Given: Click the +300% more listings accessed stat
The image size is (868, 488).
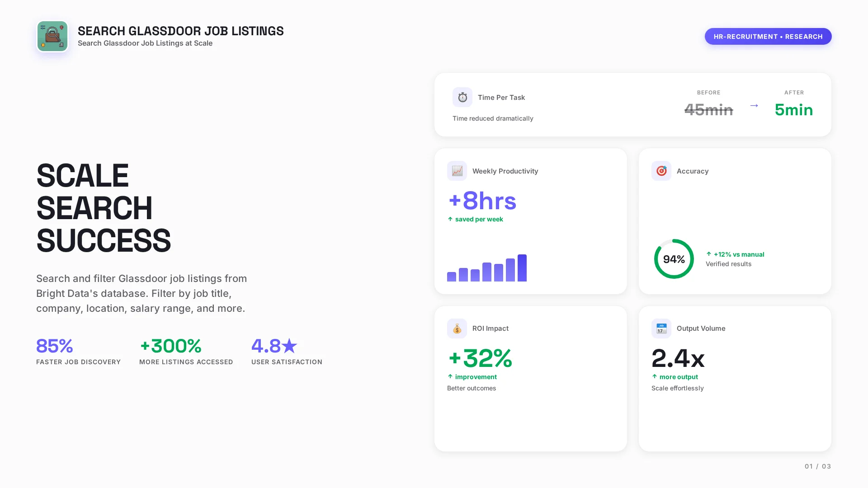Looking at the screenshot, I should tap(171, 346).
